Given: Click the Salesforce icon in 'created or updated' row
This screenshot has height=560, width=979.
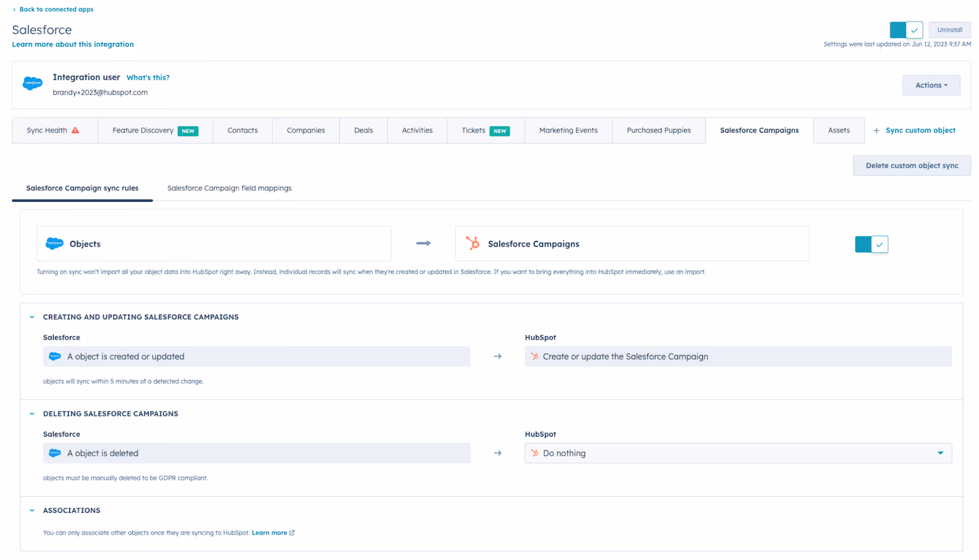Looking at the screenshot, I should pyautogui.click(x=55, y=356).
